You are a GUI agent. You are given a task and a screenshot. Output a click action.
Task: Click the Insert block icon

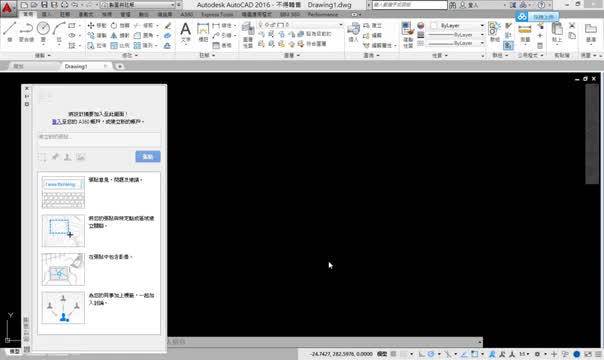(353, 29)
